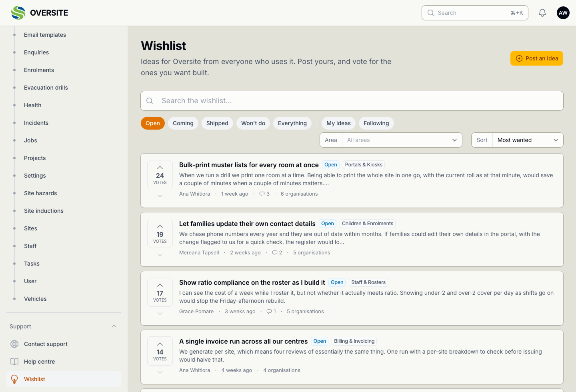Go to Settings in sidebar

coord(35,176)
